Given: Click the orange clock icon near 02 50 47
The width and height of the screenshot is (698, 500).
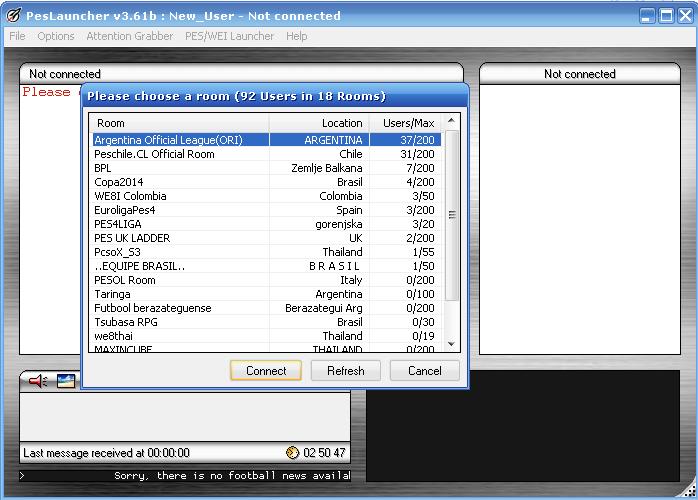Looking at the screenshot, I should pyautogui.click(x=292, y=453).
